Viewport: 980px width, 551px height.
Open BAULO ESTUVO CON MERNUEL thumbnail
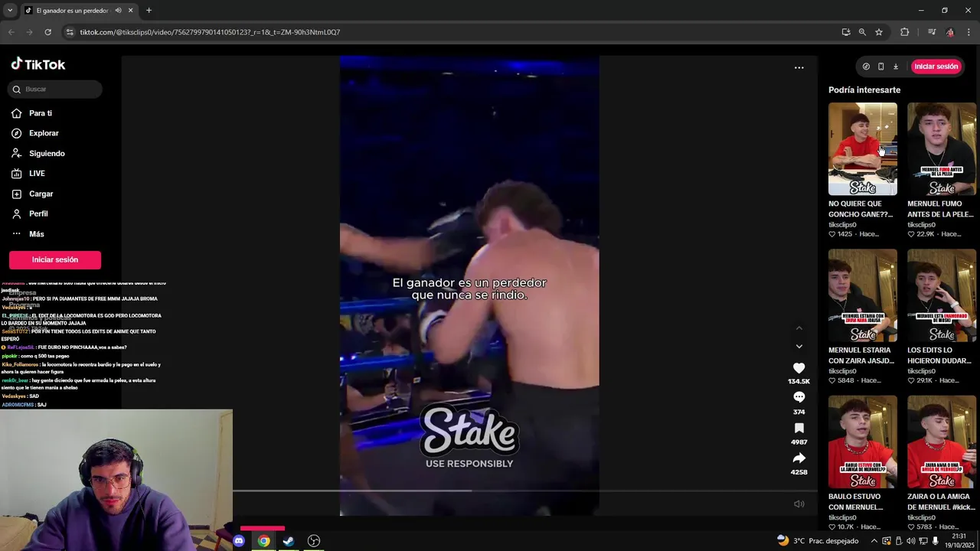click(862, 442)
